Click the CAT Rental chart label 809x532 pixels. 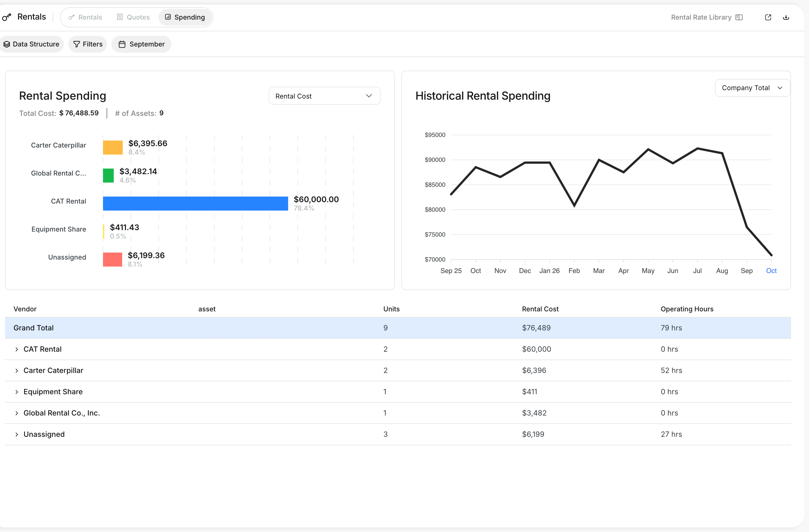point(68,201)
